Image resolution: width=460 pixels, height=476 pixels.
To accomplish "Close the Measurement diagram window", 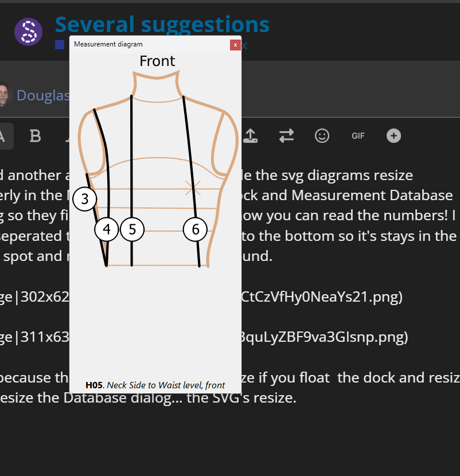I will (235, 45).
